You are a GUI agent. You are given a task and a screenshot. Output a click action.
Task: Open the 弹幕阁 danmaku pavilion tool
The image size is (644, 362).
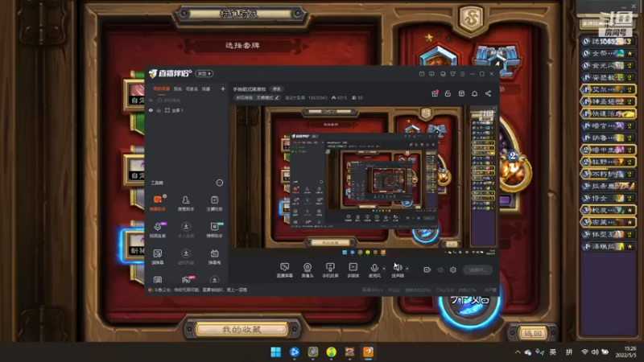[214, 257]
